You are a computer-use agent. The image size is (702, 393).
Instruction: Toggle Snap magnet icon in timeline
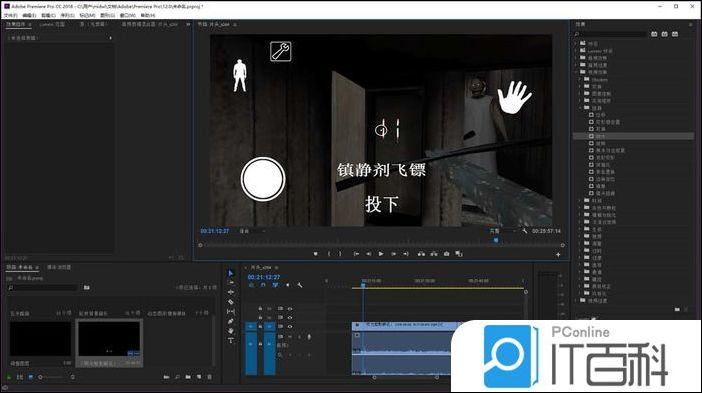tap(263, 285)
